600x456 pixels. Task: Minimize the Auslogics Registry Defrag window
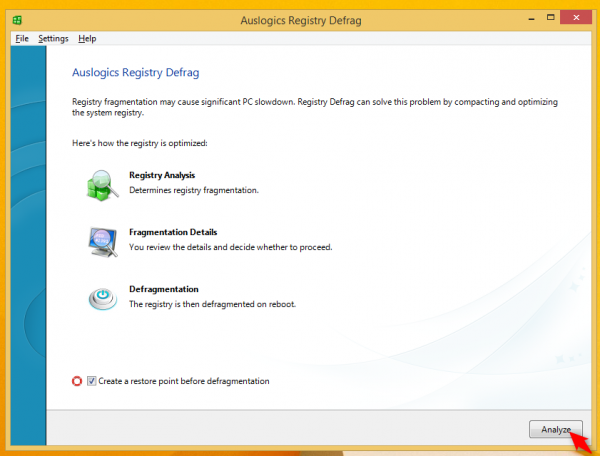coord(531,18)
